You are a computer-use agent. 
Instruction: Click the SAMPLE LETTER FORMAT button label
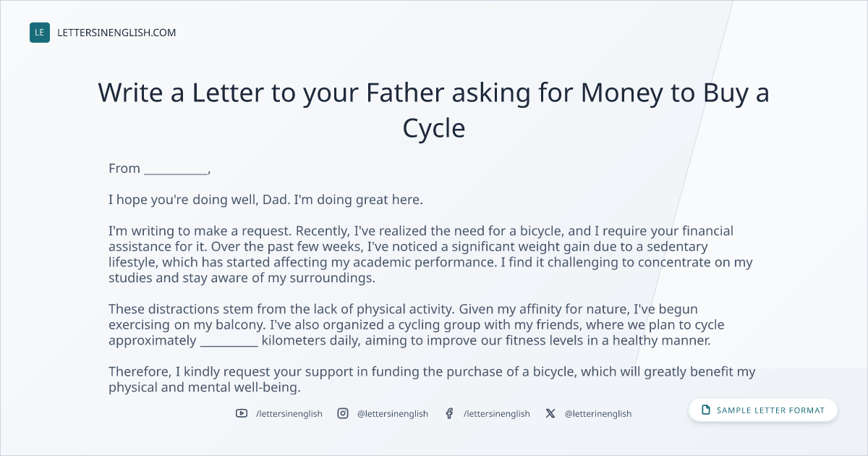point(770,410)
